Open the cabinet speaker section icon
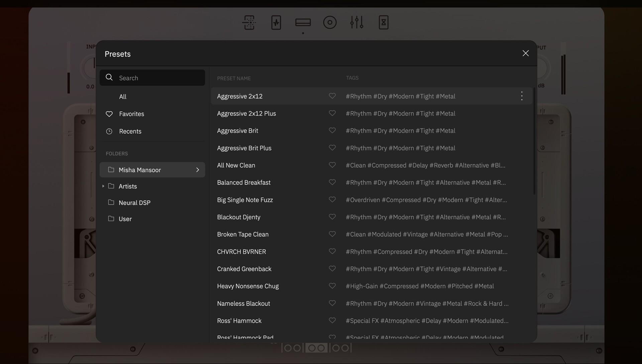 click(330, 22)
